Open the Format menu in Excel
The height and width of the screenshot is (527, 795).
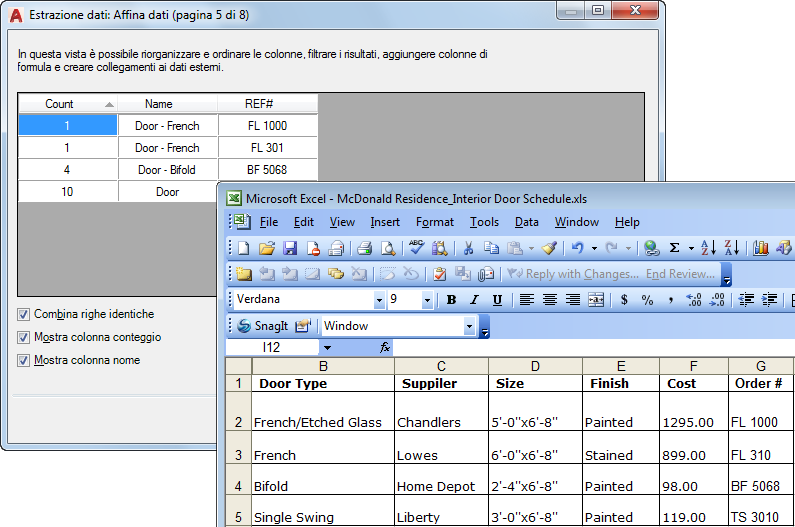(435, 222)
